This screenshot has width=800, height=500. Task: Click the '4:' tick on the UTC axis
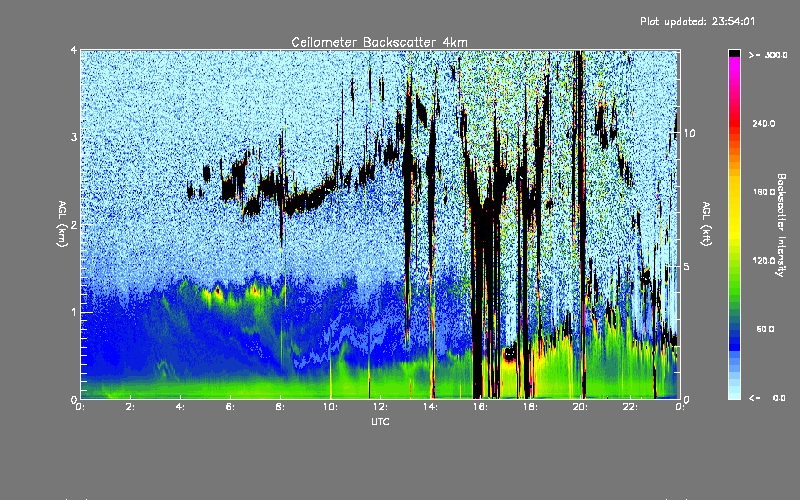(181, 407)
